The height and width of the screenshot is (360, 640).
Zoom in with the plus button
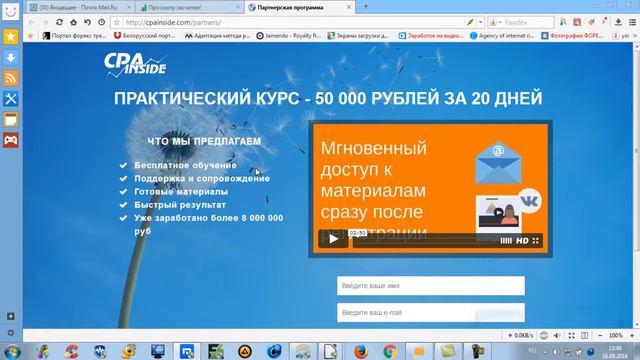(x=632, y=336)
